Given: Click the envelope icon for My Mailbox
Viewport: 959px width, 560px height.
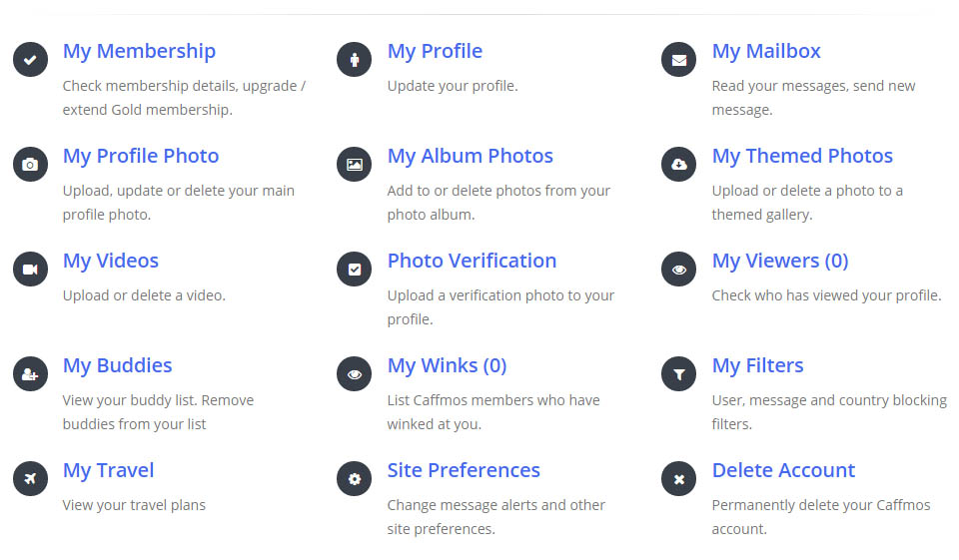Looking at the screenshot, I should click(679, 60).
